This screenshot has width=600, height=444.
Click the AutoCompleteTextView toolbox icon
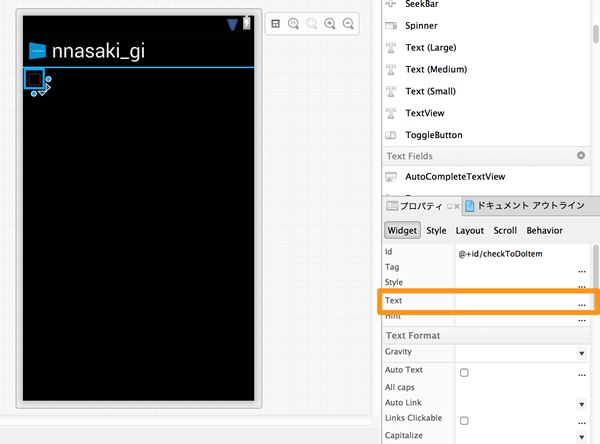(391, 176)
